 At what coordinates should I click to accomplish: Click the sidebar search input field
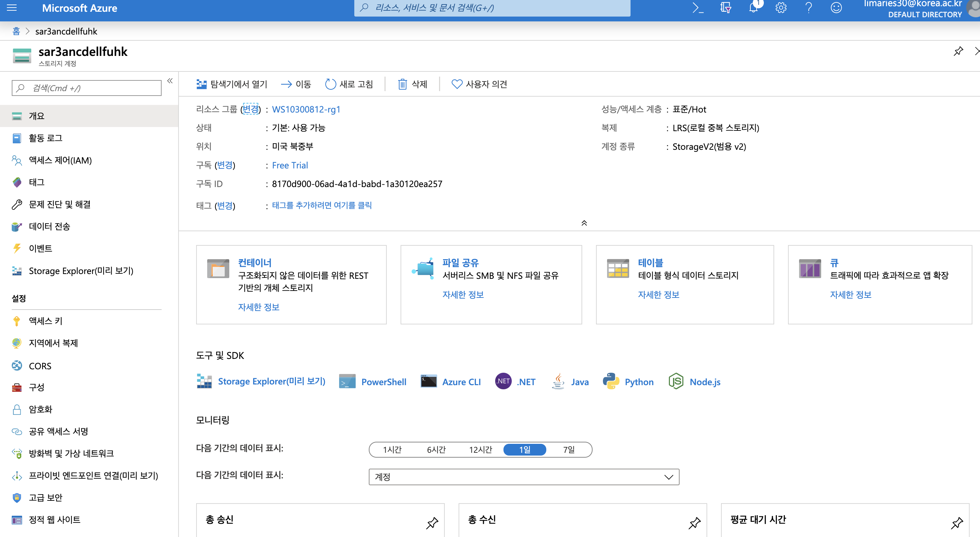[91, 88]
